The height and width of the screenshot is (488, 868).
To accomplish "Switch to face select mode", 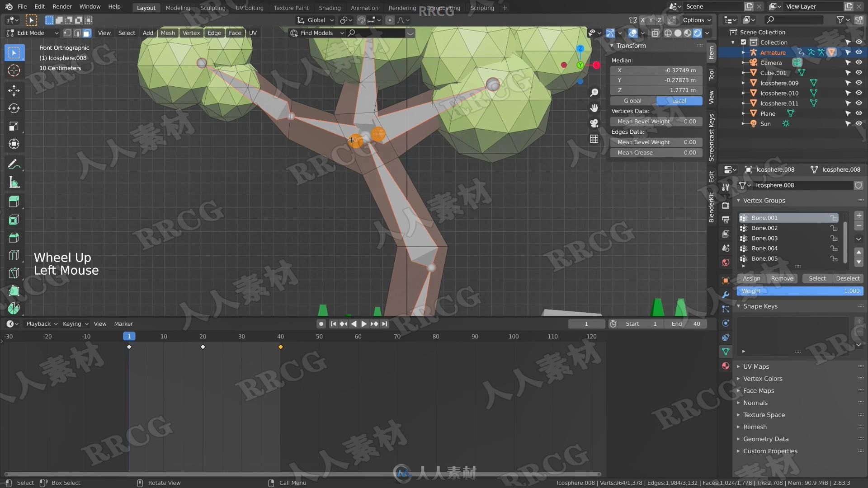I will (x=87, y=33).
